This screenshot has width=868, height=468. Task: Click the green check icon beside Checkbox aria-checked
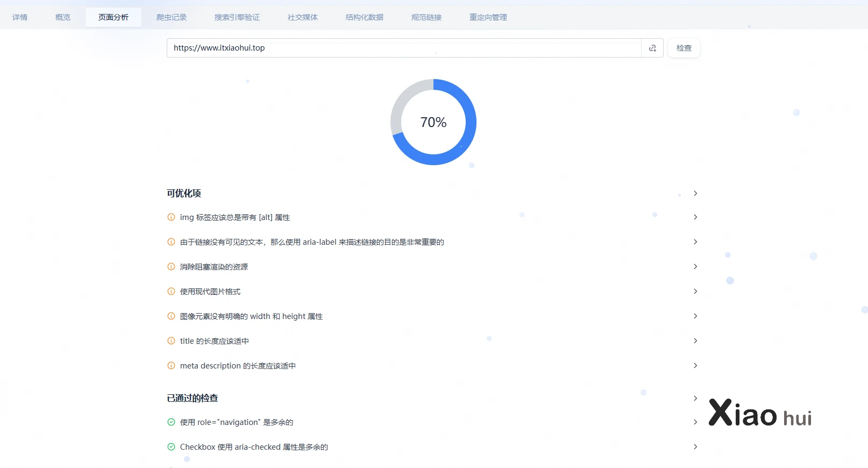tap(171, 447)
